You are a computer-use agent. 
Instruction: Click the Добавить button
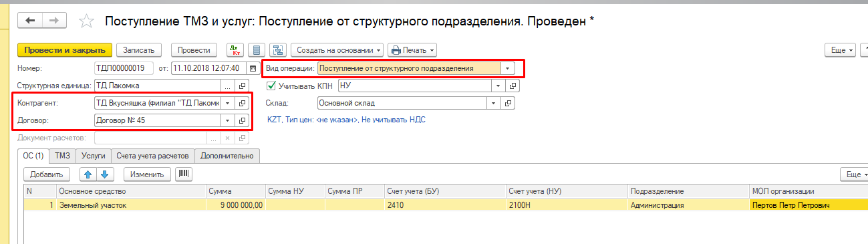tap(47, 174)
